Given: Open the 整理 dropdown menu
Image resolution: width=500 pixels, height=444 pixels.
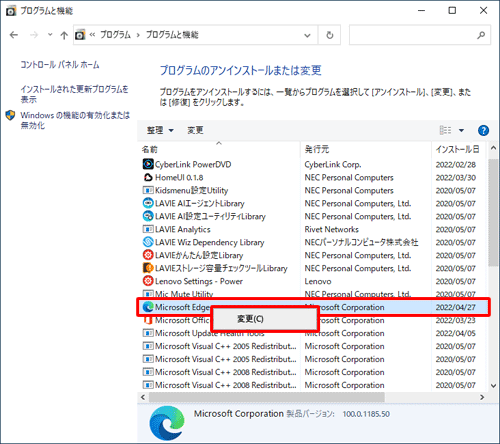Looking at the screenshot, I should coord(160,130).
